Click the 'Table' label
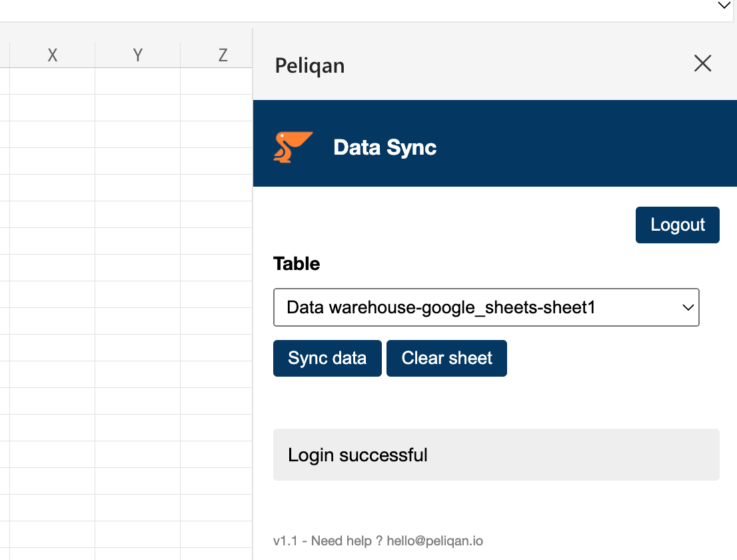Viewport: 737px width, 560px height. click(297, 264)
